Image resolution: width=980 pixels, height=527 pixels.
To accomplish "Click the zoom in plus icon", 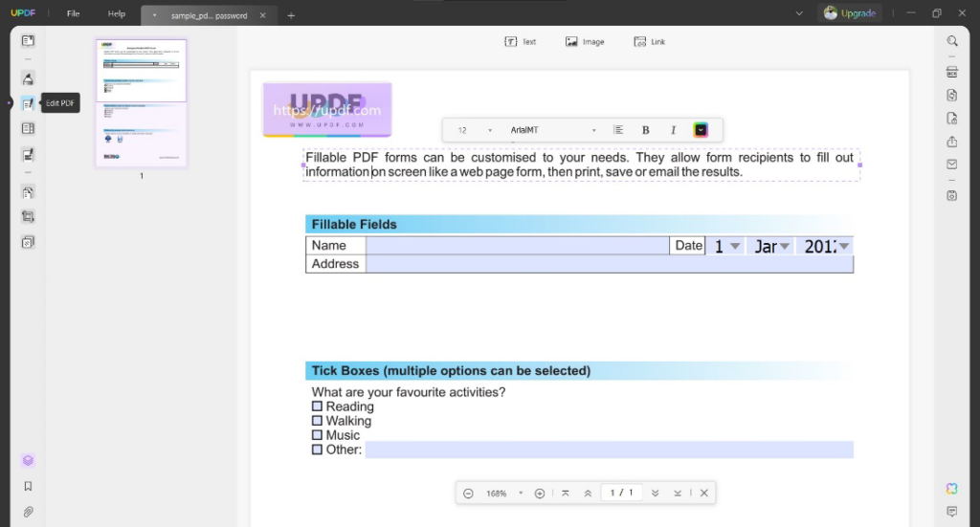I will click(540, 494).
